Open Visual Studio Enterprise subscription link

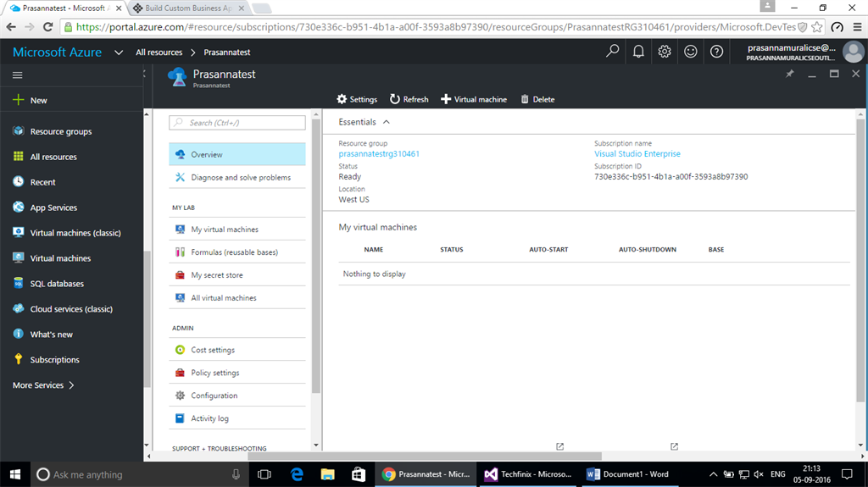[x=637, y=154]
